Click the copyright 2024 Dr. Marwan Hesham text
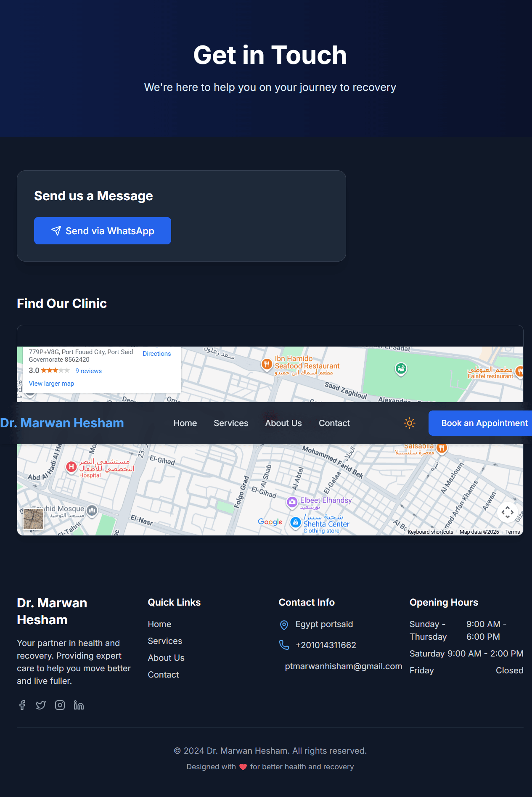Screen dimensions: 532x797 point(270,751)
